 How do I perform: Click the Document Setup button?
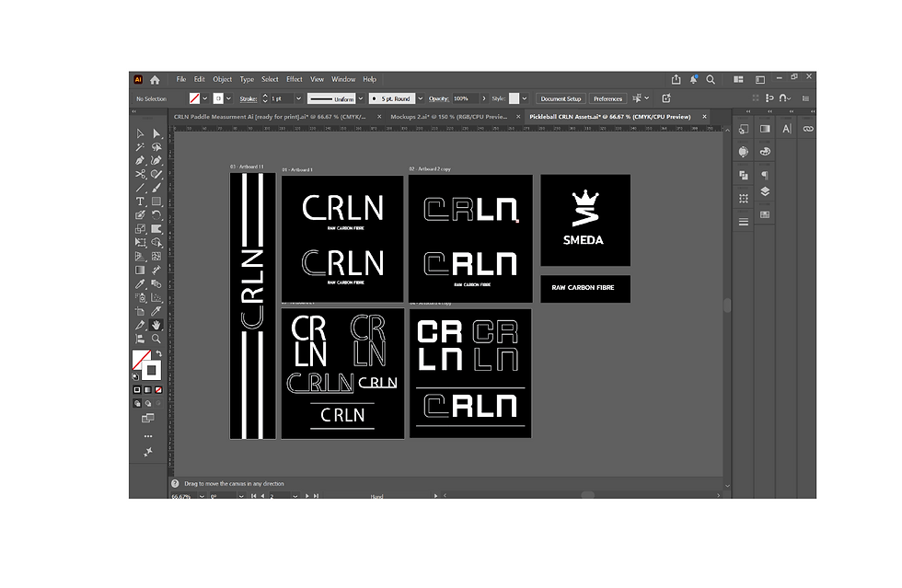(x=561, y=99)
